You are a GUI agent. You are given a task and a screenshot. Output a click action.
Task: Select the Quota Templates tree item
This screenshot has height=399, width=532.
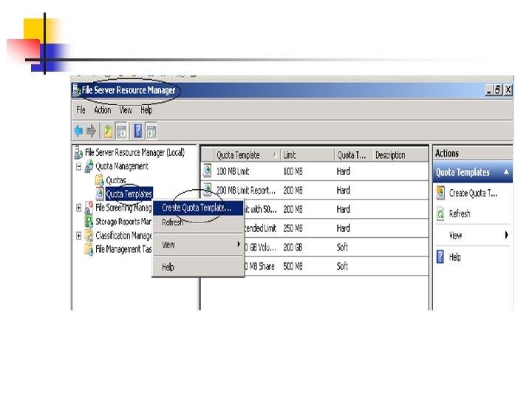pos(129,194)
